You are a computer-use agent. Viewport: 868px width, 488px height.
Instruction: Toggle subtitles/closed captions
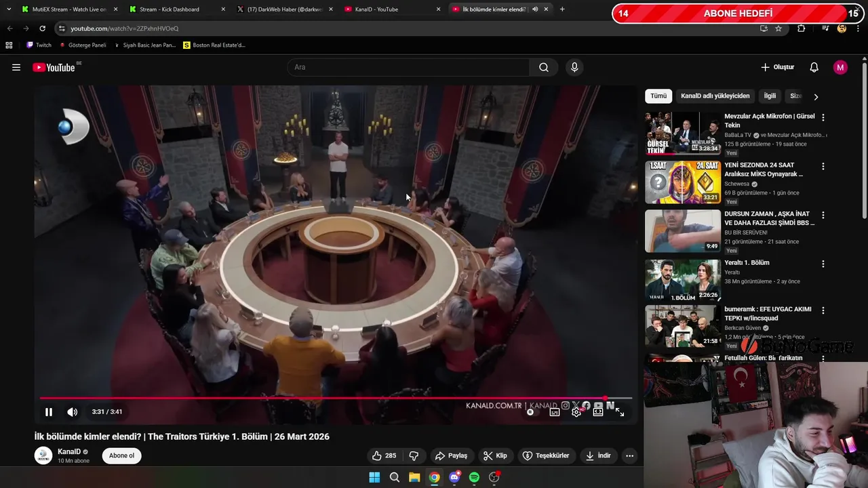555,412
